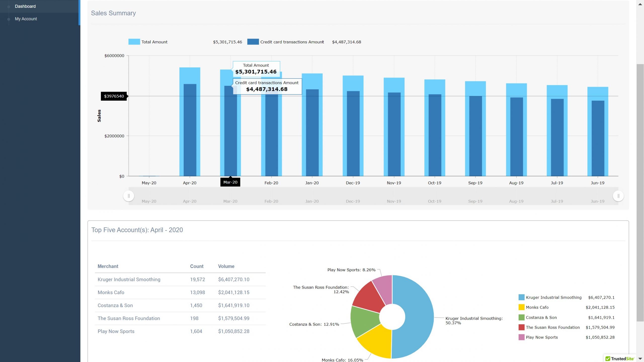Click the right range slider handle
644x362 pixels.
618,196
